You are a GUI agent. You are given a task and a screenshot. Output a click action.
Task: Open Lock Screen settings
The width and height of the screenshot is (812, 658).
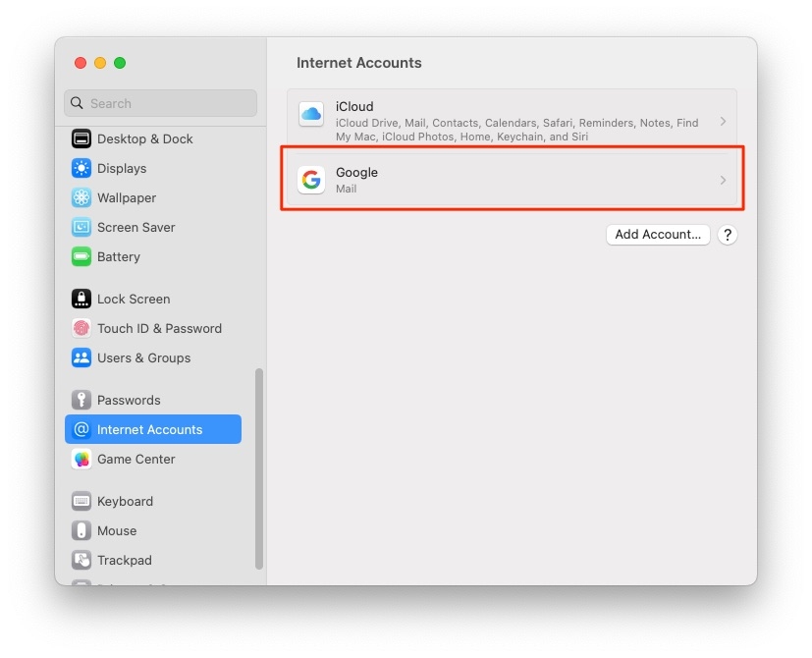point(134,299)
